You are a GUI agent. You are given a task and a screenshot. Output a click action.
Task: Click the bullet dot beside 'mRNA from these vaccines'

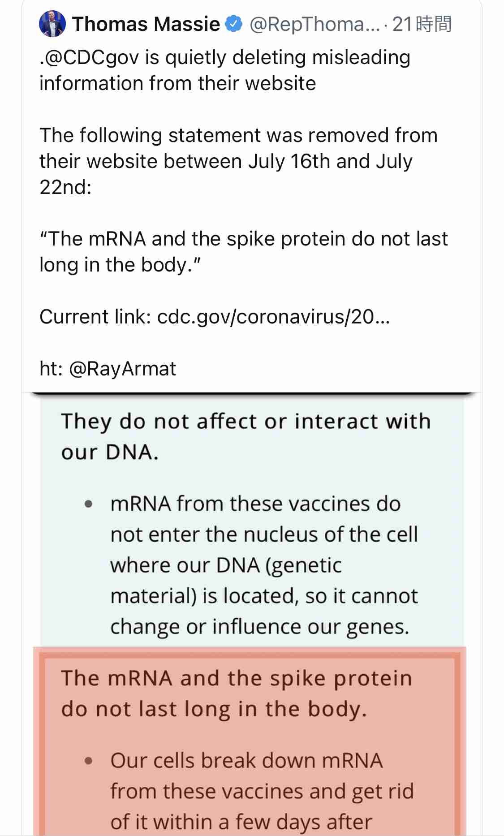89,504
